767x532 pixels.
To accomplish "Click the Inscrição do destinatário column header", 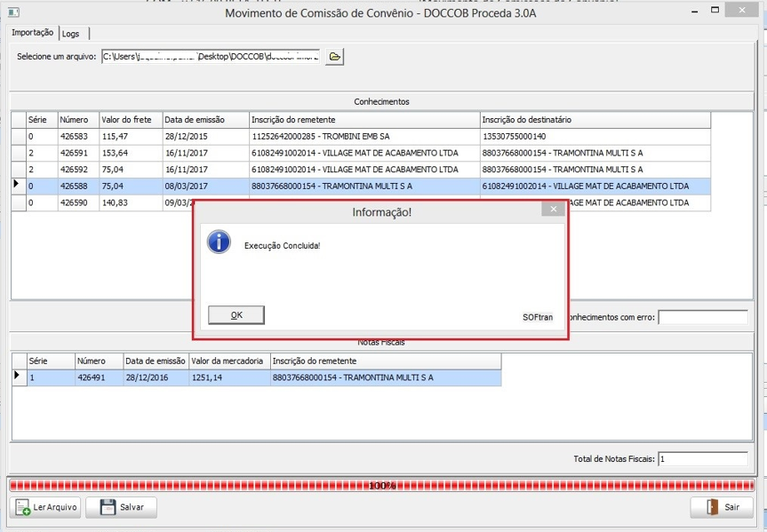I will click(x=595, y=120).
